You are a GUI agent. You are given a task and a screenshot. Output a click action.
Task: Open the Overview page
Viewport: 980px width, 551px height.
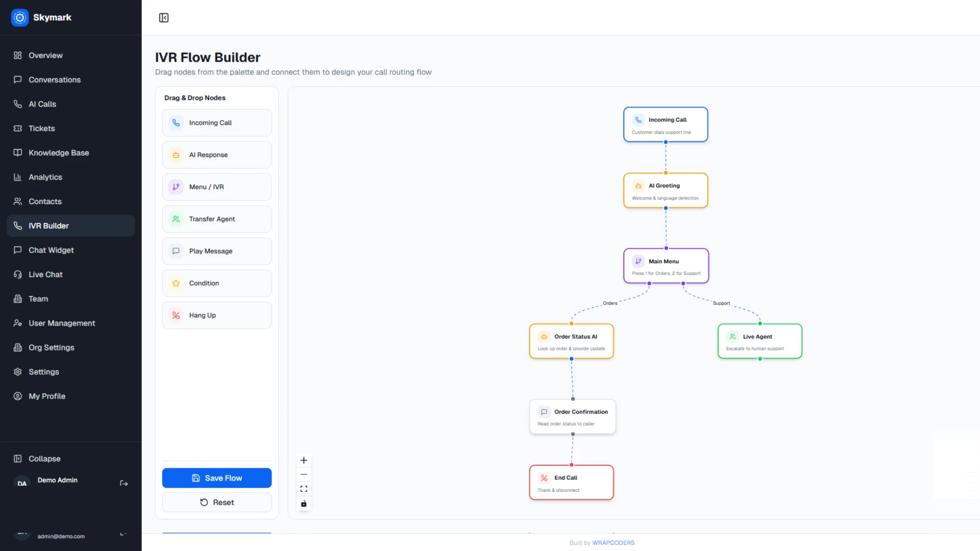pyautogui.click(x=70, y=55)
